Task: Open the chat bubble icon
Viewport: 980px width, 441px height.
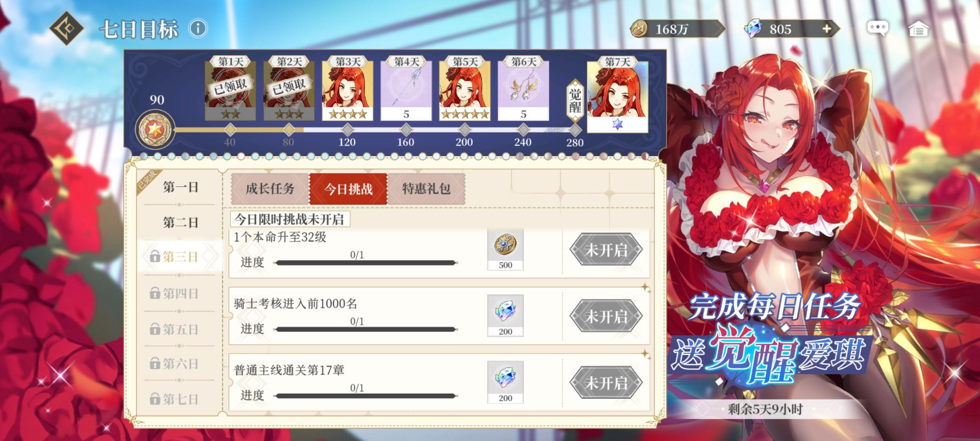Action: tap(878, 29)
